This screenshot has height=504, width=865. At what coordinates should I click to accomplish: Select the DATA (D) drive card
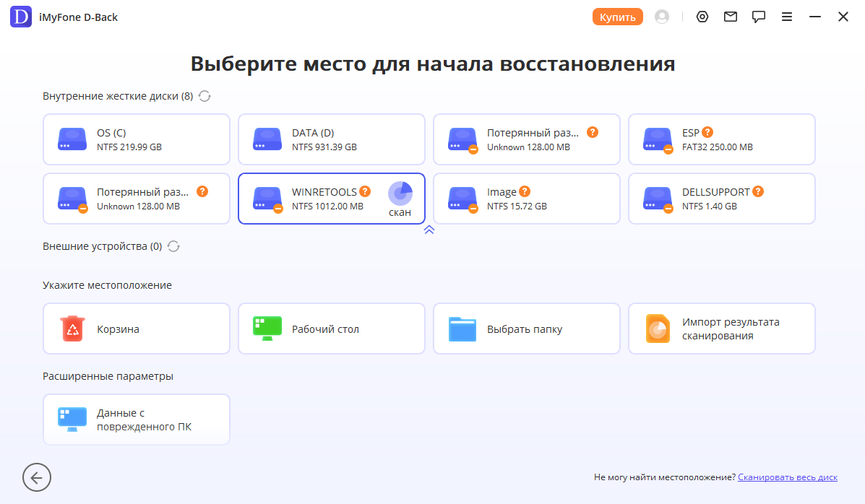[332, 139]
